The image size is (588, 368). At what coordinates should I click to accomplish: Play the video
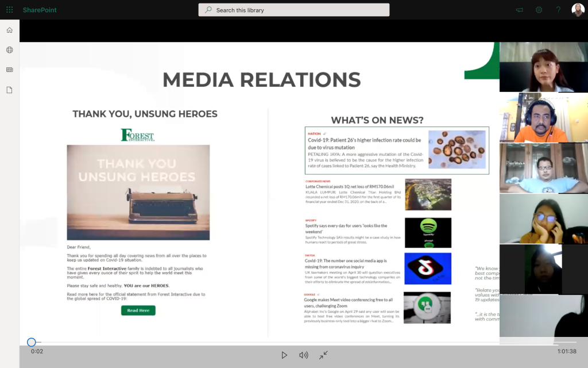click(284, 355)
